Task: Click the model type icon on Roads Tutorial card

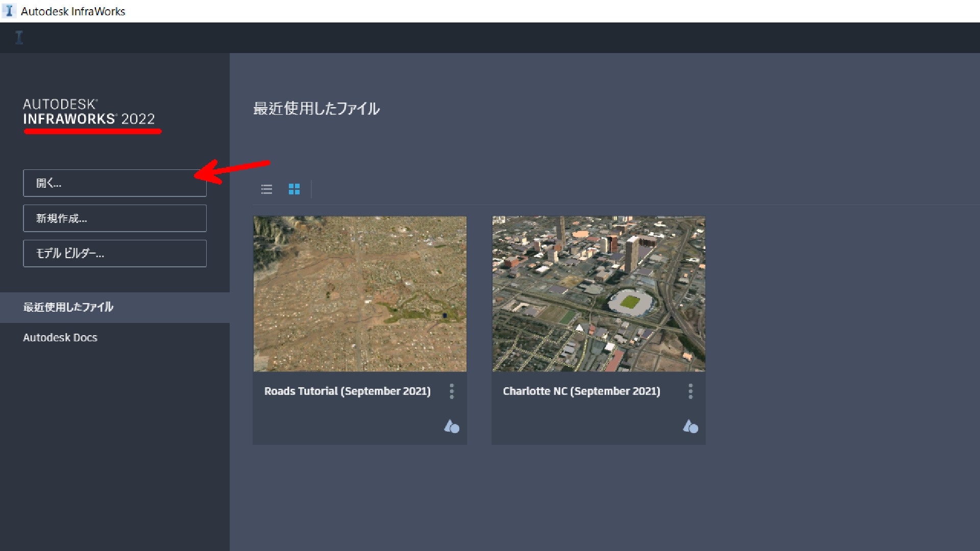Action: (x=452, y=427)
